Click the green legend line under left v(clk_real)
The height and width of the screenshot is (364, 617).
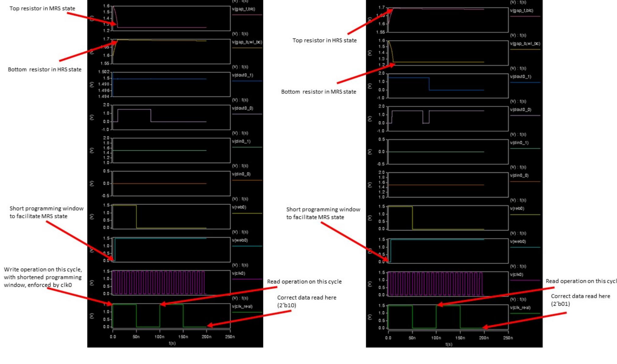(247, 312)
